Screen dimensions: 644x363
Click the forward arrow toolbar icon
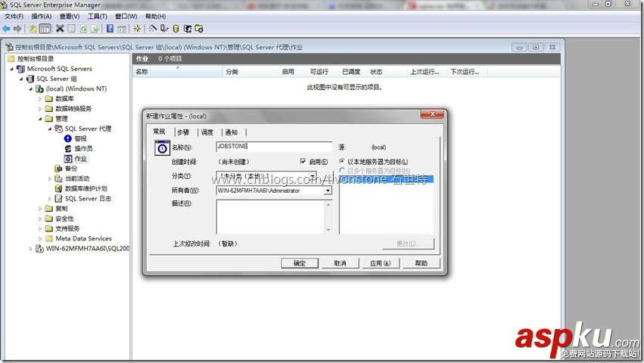tap(17, 28)
